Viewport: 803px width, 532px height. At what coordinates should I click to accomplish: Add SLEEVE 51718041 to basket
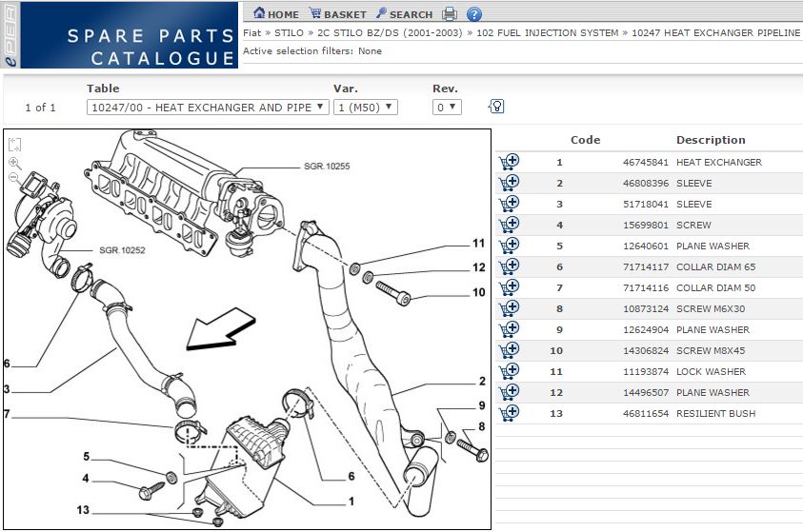(x=509, y=204)
